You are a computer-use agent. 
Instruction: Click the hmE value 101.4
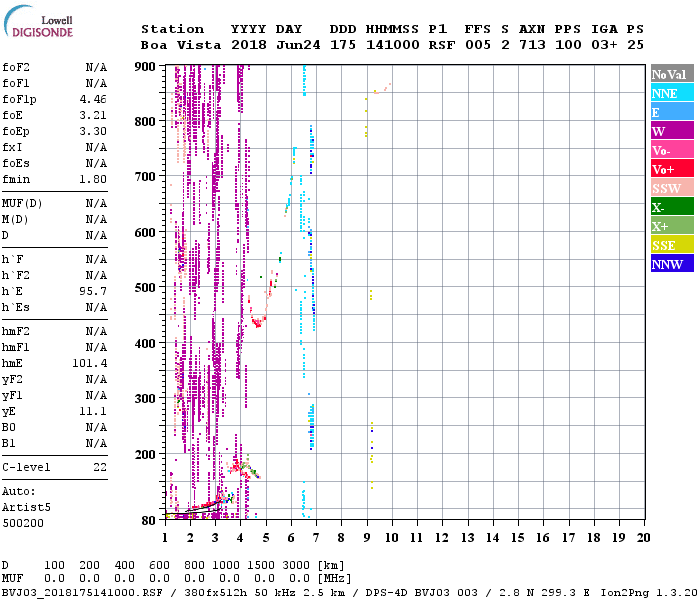point(90,363)
